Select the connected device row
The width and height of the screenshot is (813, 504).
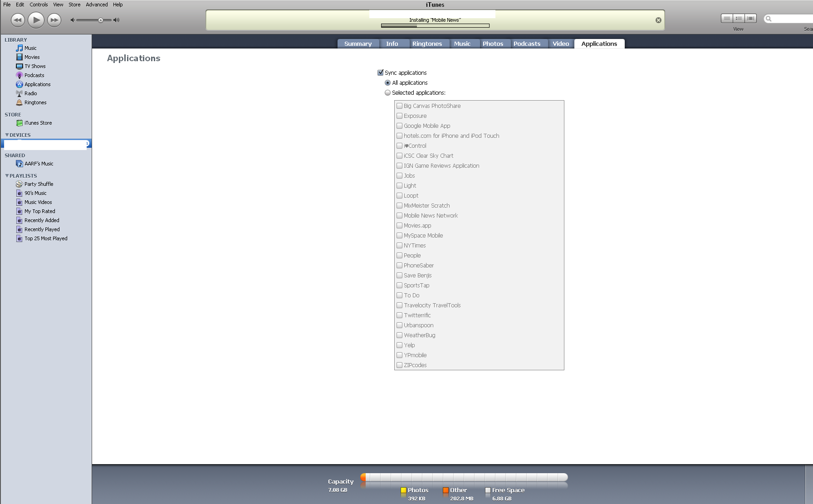pos(46,144)
